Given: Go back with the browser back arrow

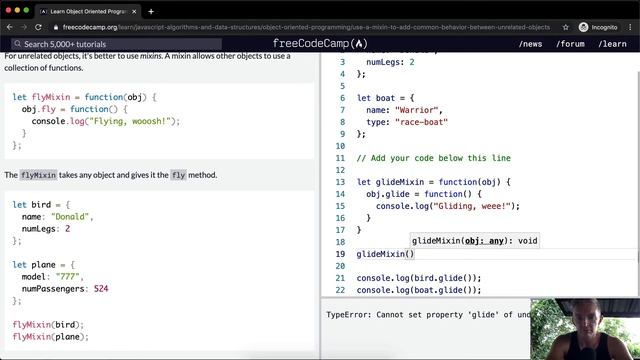Looking at the screenshot, I should coord(10,27).
